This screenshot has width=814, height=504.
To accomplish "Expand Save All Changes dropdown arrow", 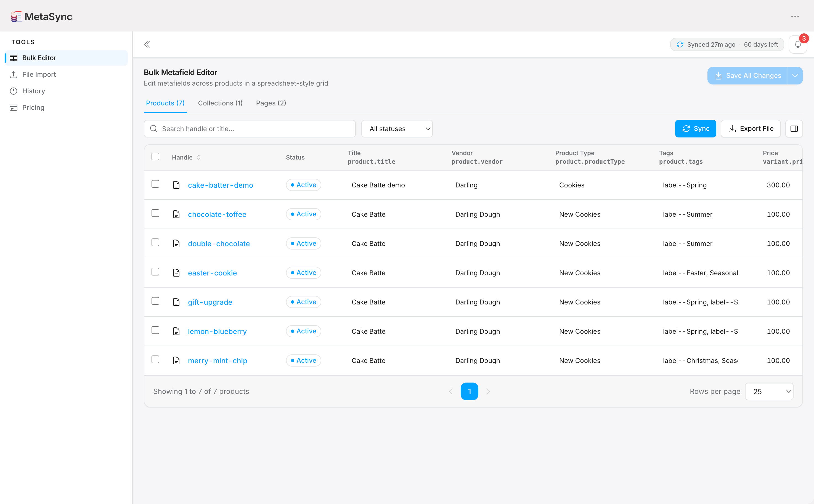I will pyautogui.click(x=795, y=76).
